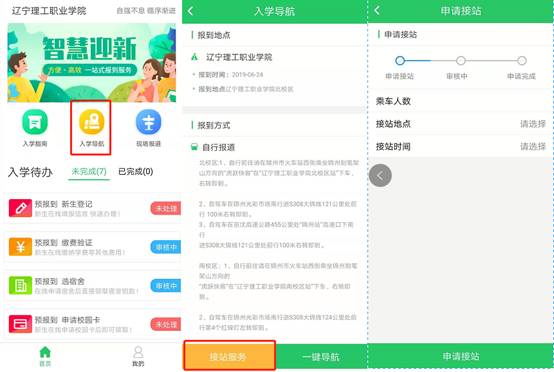Tap the grey circular back arrow button
554x372 pixels.
(x=380, y=175)
